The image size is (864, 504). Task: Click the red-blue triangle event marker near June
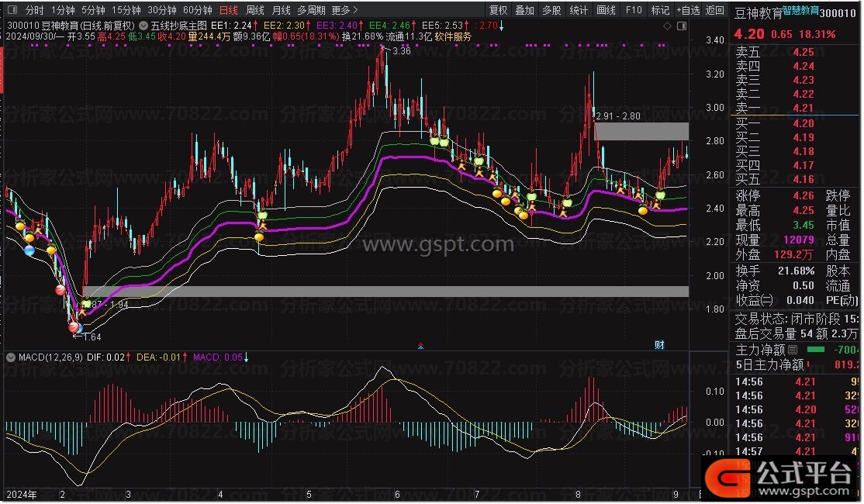point(420,345)
